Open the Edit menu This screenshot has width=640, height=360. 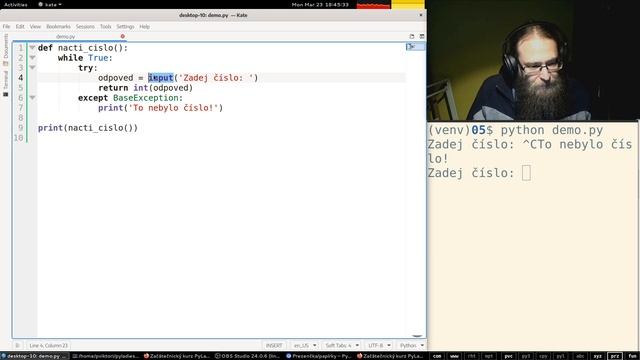[20, 27]
